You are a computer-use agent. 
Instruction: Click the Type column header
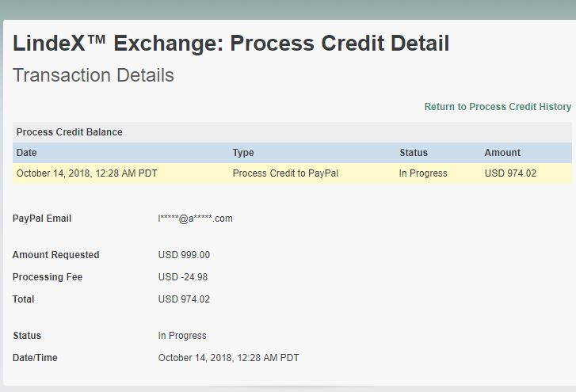tap(243, 153)
